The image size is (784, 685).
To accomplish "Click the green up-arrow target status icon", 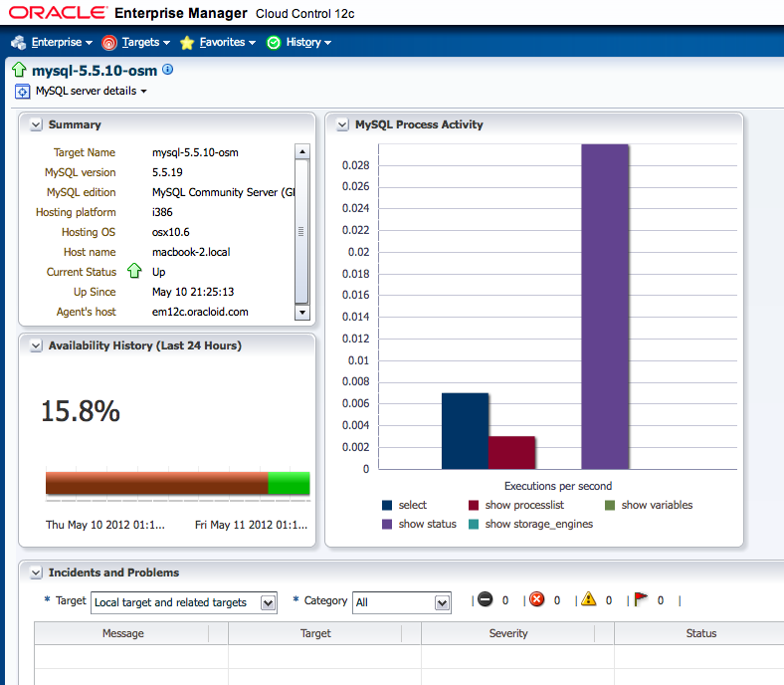I will point(19,71).
